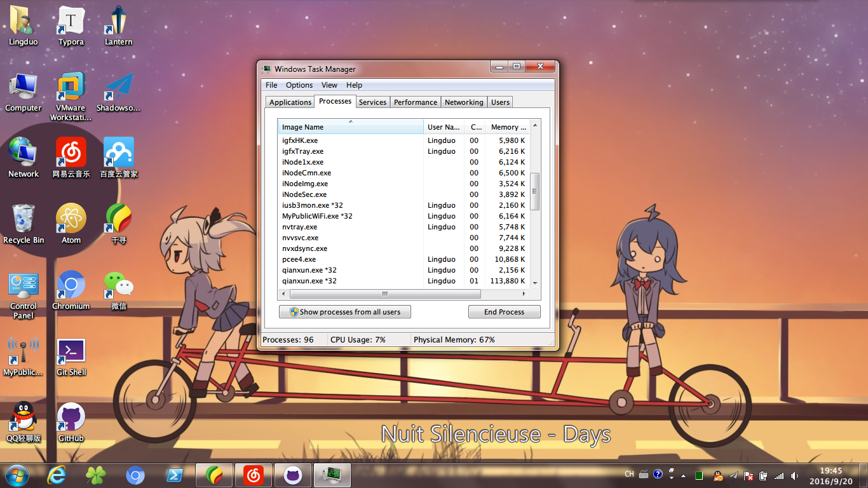Open the Windows Start menu orb
Viewport: 868px width, 488px height.
pyautogui.click(x=17, y=475)
